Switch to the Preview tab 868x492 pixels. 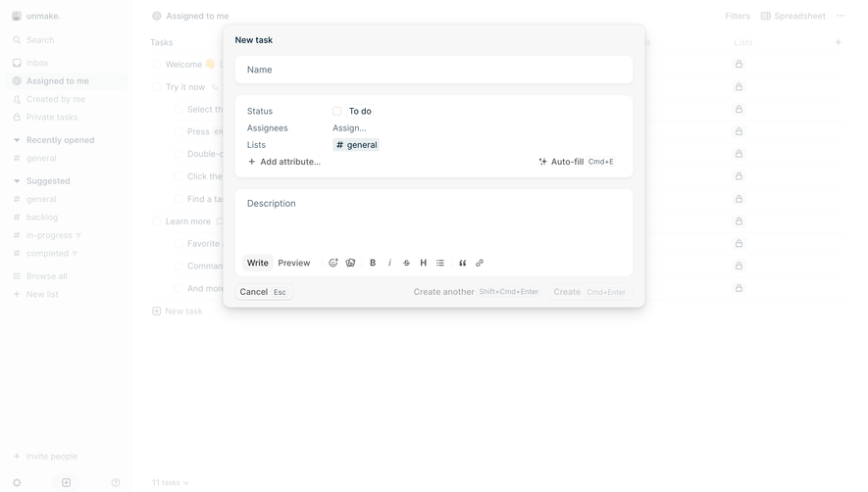pos(294,263)
